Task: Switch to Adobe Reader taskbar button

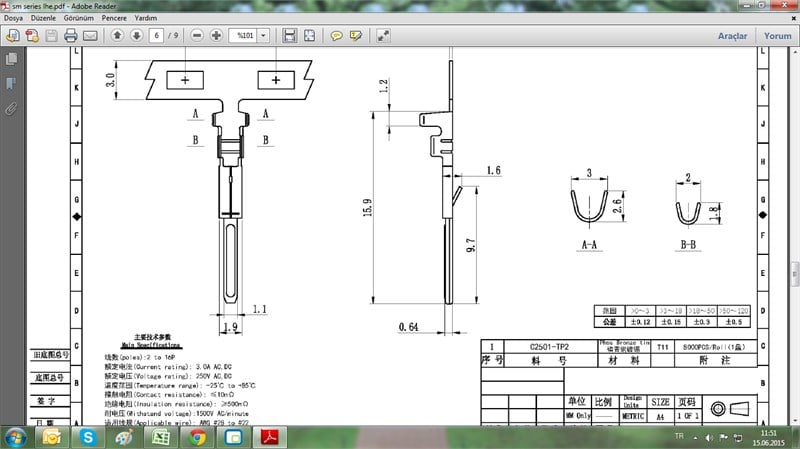Action: click(270, 438)
